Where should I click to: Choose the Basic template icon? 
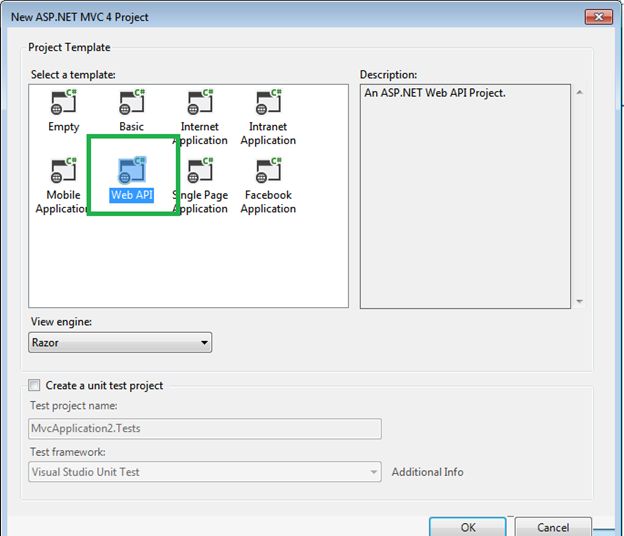132,103
